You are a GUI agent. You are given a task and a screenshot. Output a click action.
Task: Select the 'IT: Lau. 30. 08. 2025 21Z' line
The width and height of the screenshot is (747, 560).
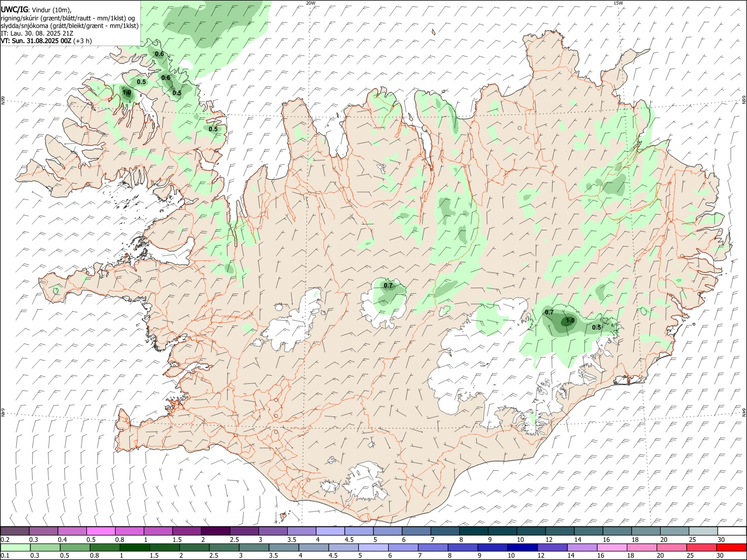tap(37, 33)
